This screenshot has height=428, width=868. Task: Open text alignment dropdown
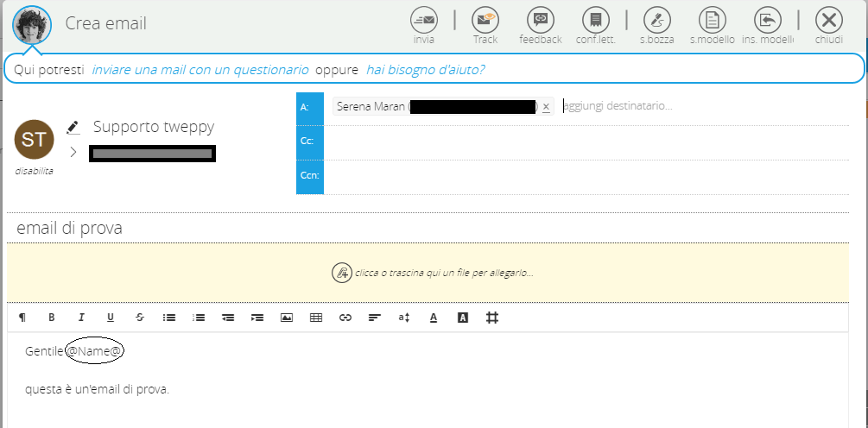[x=374, y=318]
